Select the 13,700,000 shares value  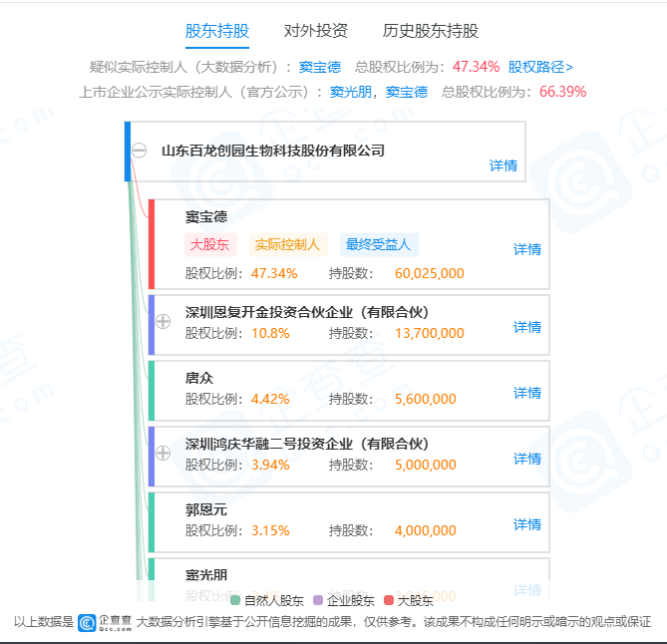coord(429,333)
